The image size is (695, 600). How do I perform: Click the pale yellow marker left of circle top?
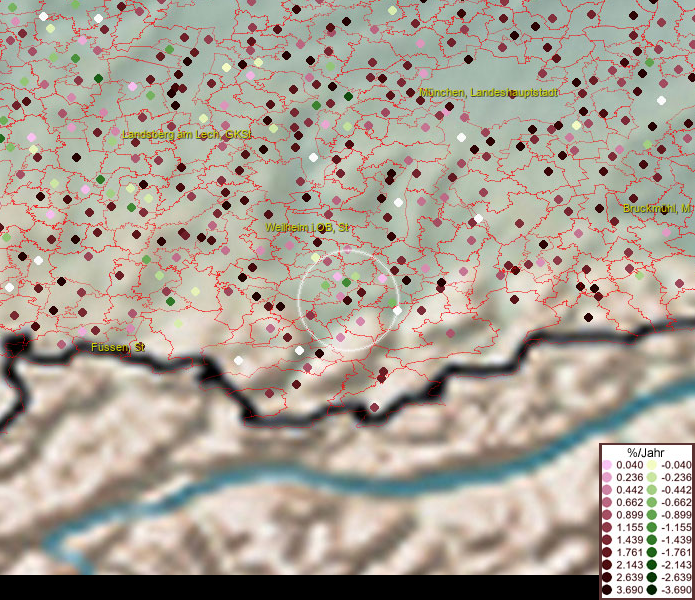click(x=315, y=257)
